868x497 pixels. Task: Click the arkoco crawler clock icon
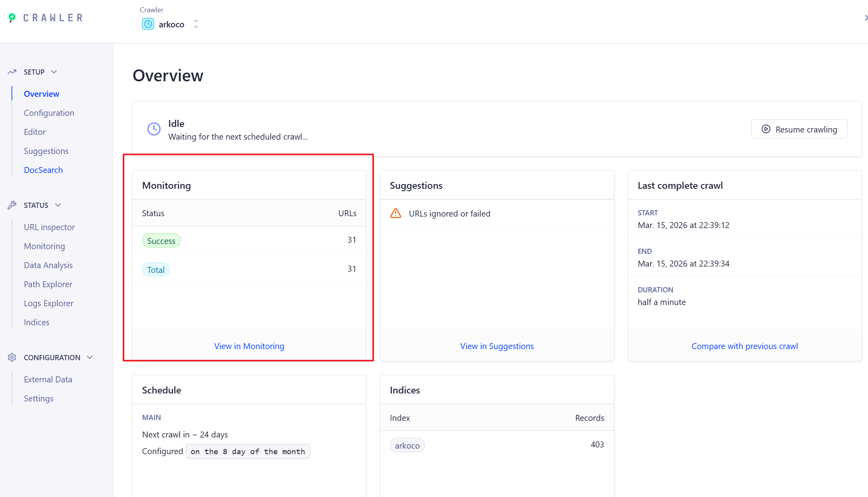(148, 24)
